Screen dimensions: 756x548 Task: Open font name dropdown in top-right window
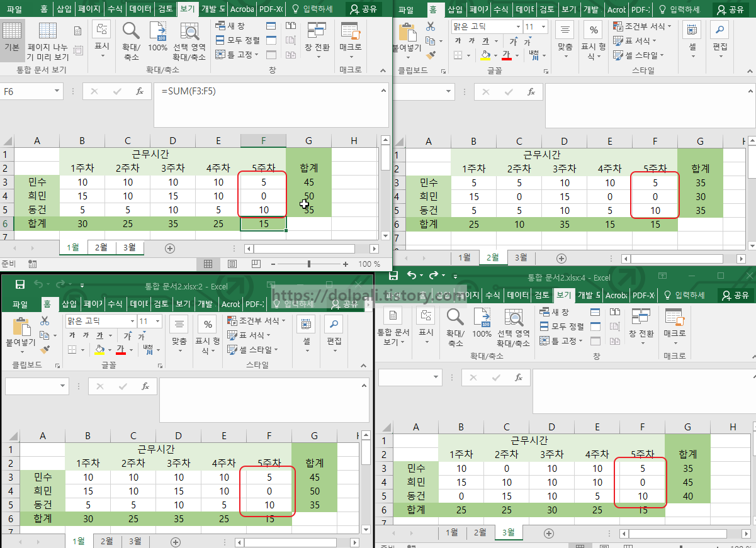(x=518, y=26)
